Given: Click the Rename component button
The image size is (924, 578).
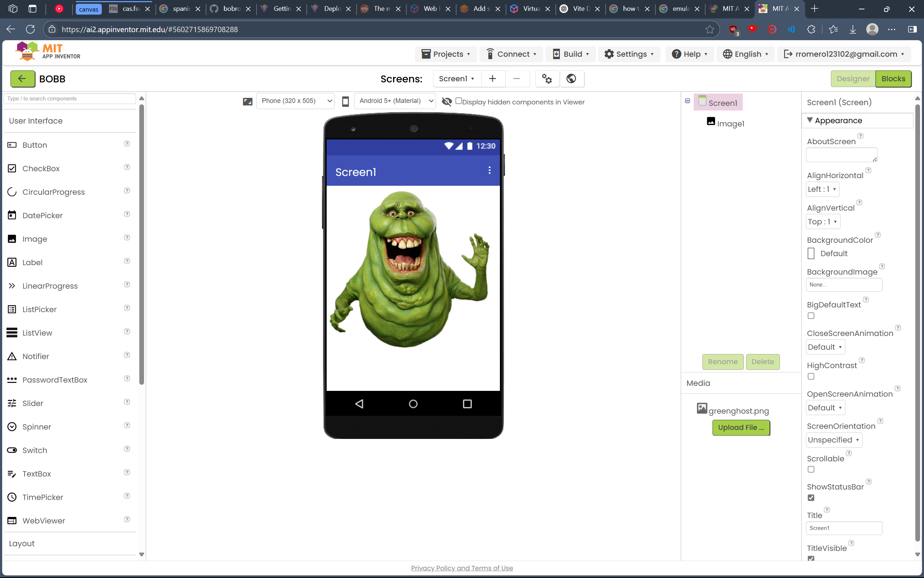Looking at the screenshot, I should click(723, 362).
